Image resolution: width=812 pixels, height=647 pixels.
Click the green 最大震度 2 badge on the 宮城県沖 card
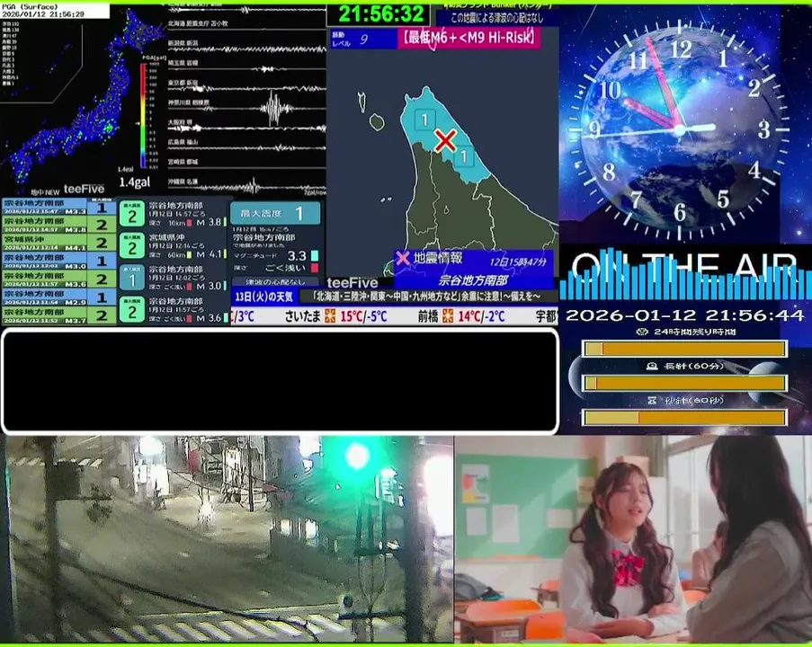132,246
